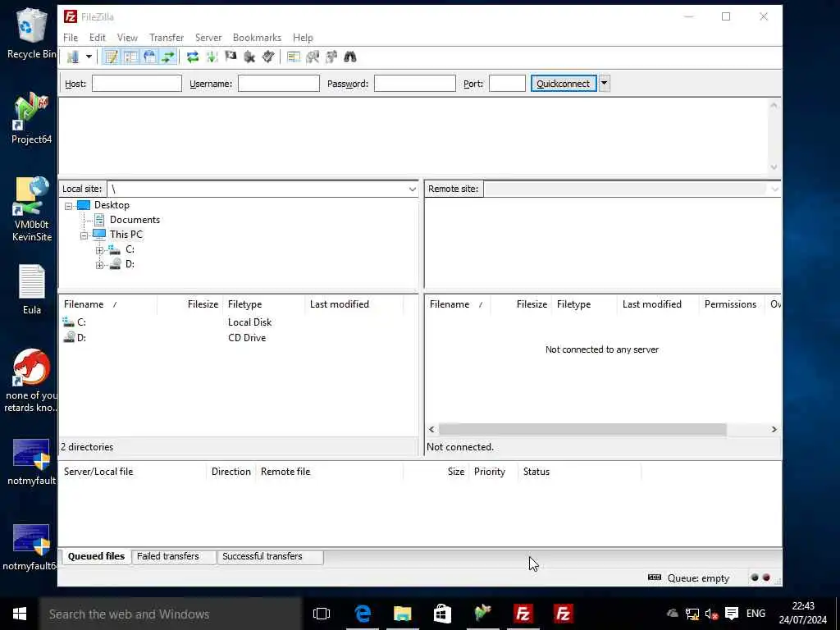Open Quickconnect history dropdown arrow
This screenshot has width=840, height=630.
pos(605,83)
